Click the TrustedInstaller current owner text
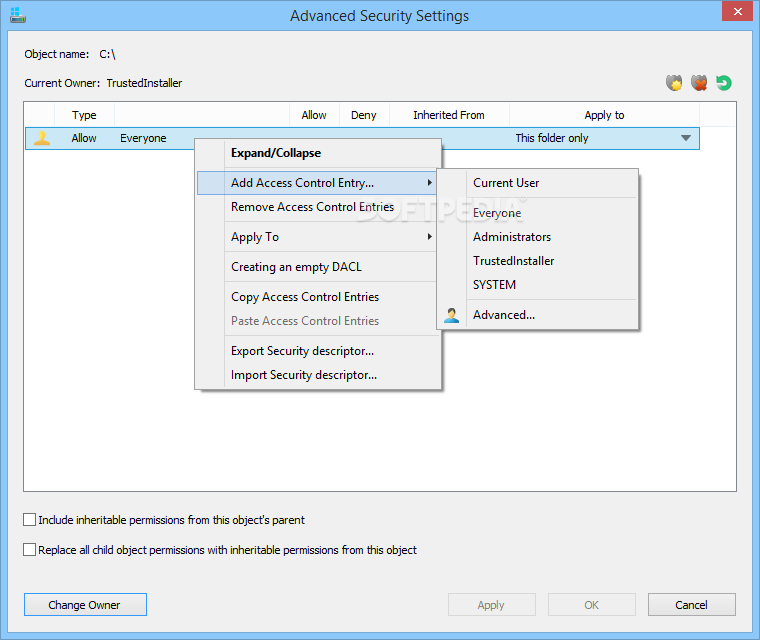 [144, 83]
